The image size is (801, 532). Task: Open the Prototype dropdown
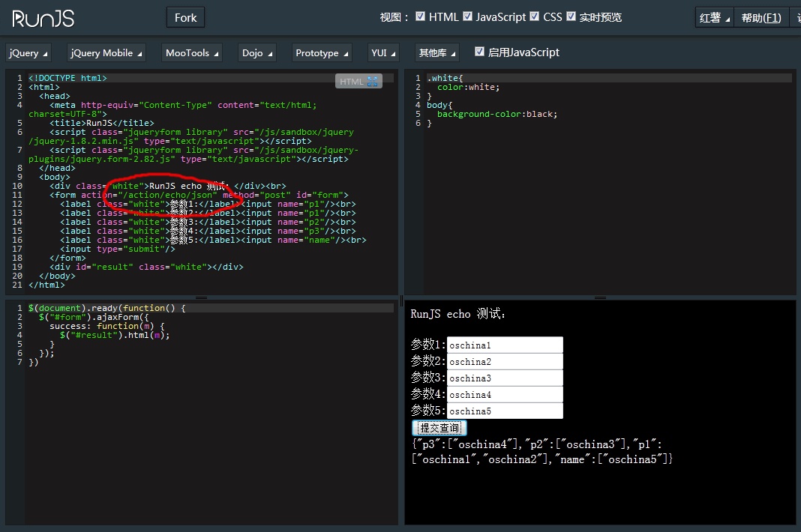point(322,52)
